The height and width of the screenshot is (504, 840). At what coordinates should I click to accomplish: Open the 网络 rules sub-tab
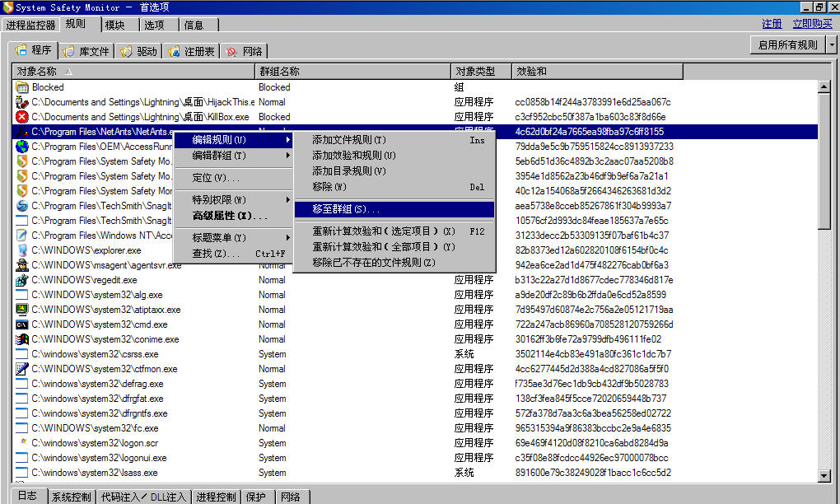coord(245,51)
